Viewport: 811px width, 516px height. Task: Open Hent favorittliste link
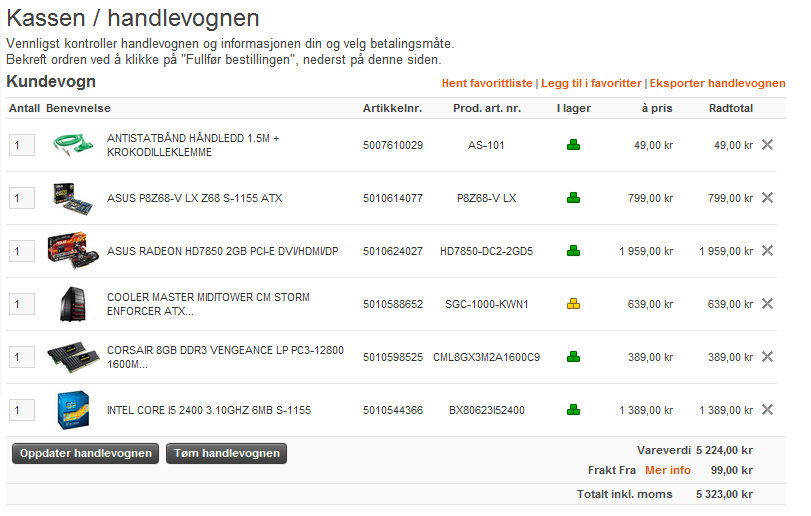coord(487,83)
